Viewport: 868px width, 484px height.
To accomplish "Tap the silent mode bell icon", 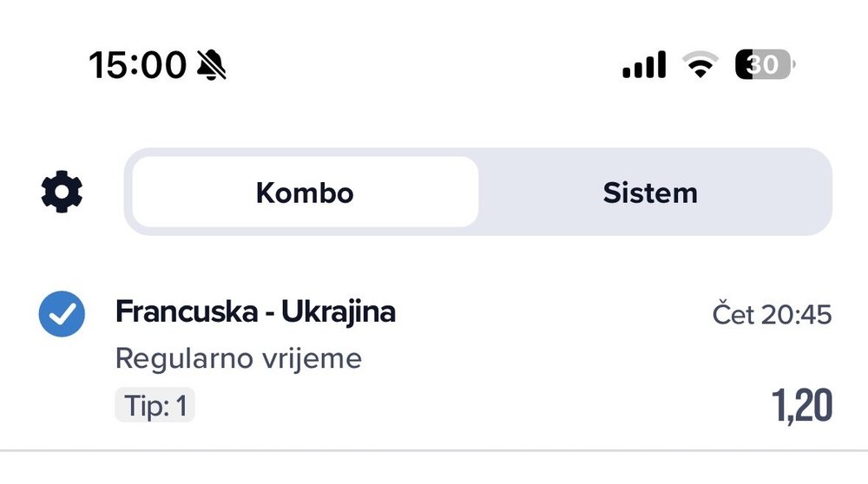I will pos(212,65).
